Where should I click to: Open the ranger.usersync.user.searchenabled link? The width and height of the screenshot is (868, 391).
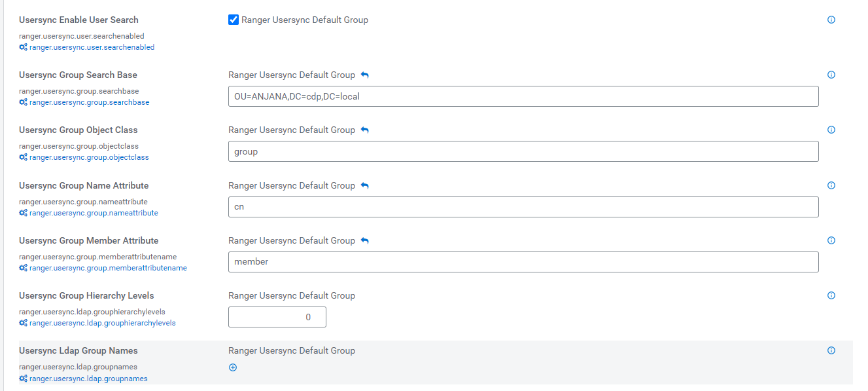point(92,47)
